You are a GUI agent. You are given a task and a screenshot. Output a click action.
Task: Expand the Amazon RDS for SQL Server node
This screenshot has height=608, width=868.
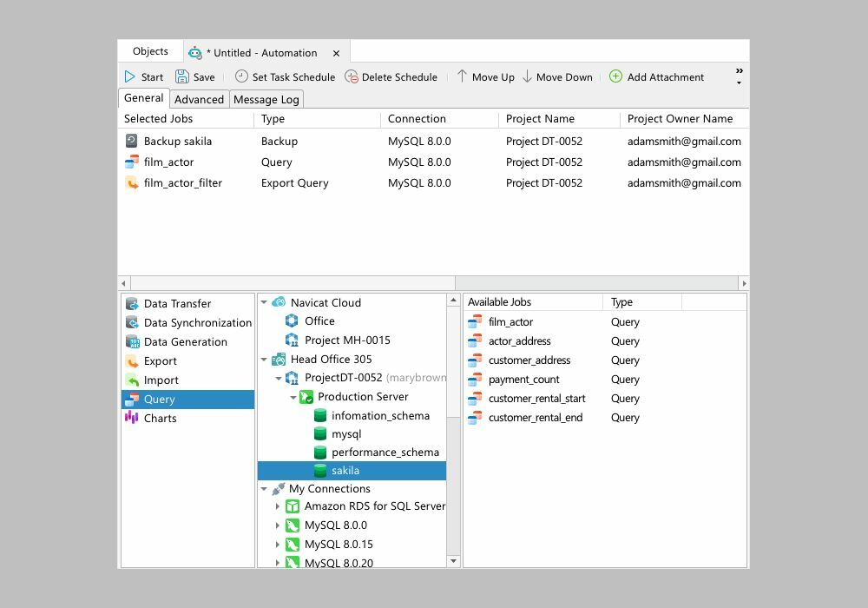(278, 506)
